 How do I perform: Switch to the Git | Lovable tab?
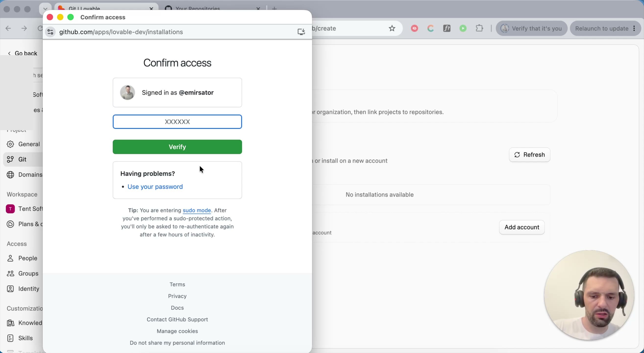tap(84, 9)
